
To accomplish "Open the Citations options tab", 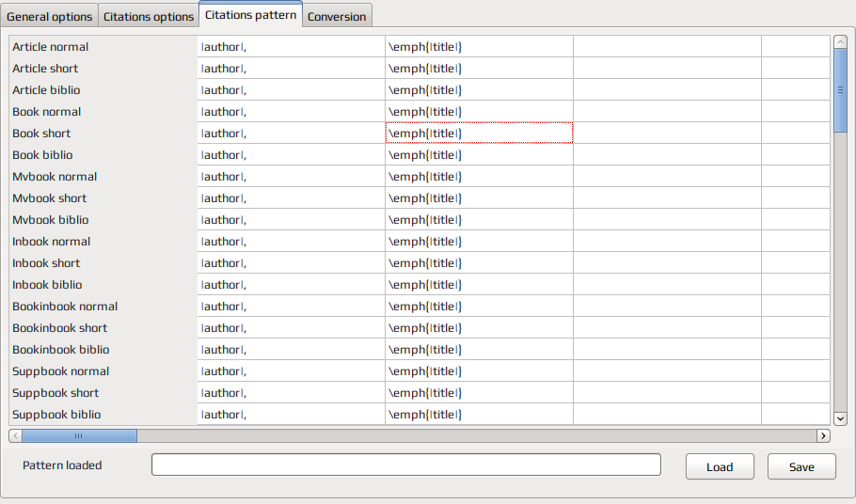I will 149,16.
